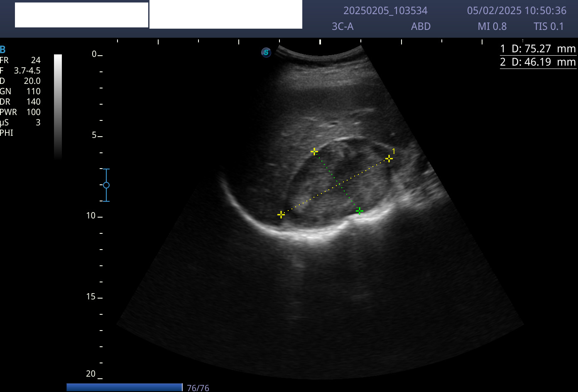
Task: Select measurement result 2 D: 46.19 mm
Action: coord(538,62)
